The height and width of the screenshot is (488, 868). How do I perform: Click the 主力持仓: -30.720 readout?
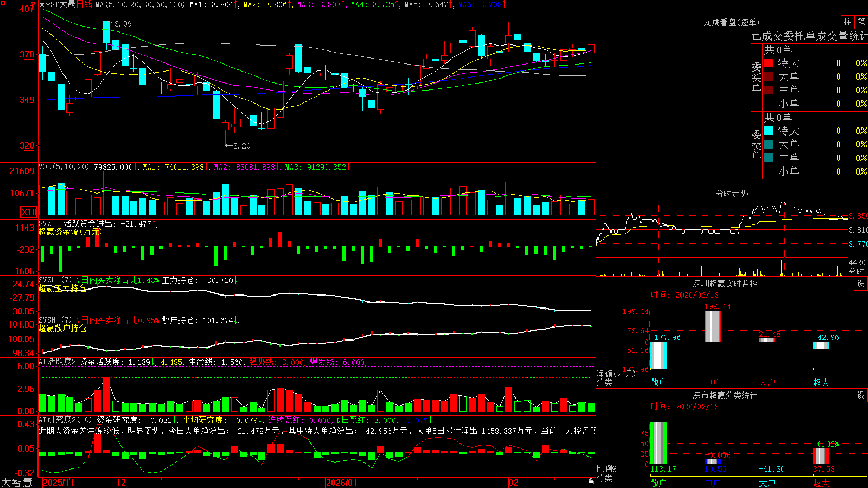198,280
